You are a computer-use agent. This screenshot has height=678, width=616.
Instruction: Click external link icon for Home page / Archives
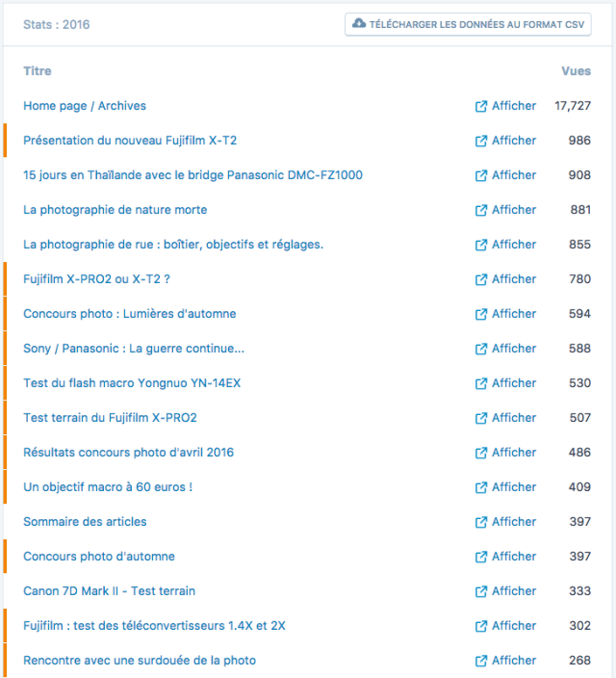pyautogui.click(x=481, y=106)
